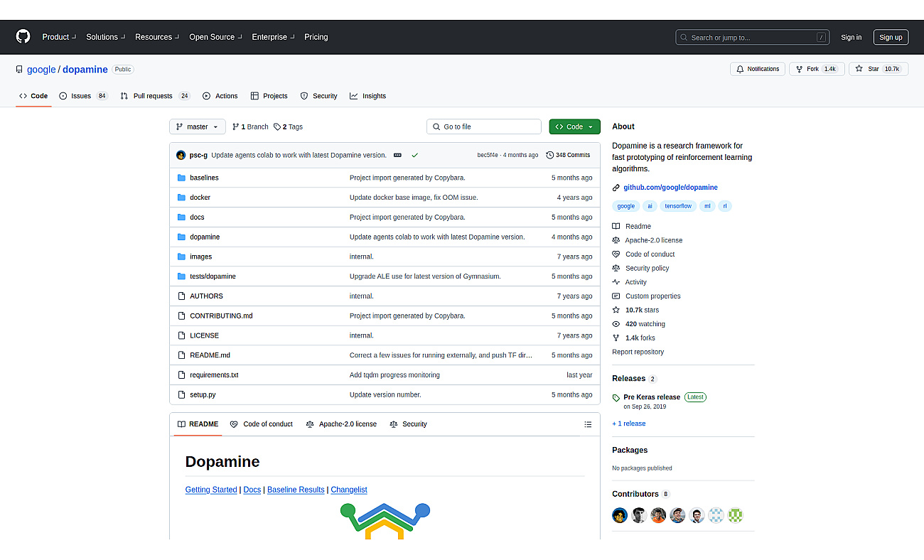Open the master branch dropdown
Image resolution: width=924 pixels, height=560 pixels.
tap(198, 126)
